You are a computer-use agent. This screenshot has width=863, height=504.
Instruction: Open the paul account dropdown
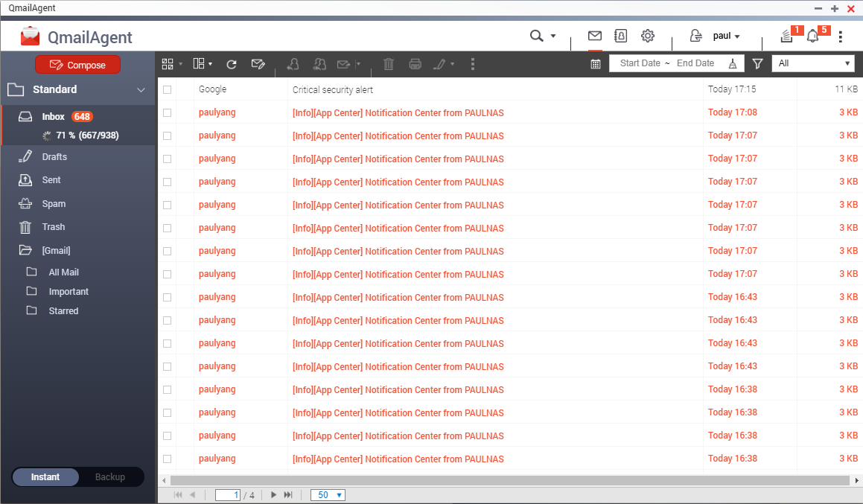click(725, 36)
